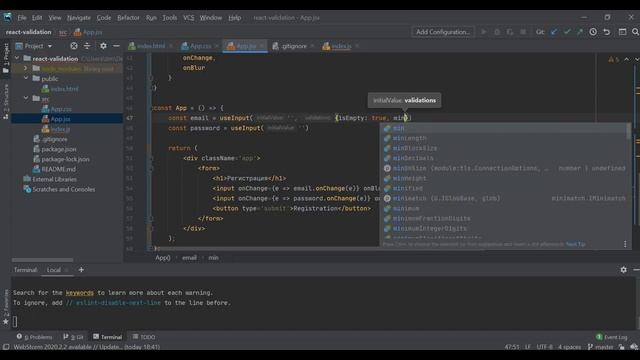Close the index.html editor tab
This screenshot has height=360, width=640.
coord(171,46)
